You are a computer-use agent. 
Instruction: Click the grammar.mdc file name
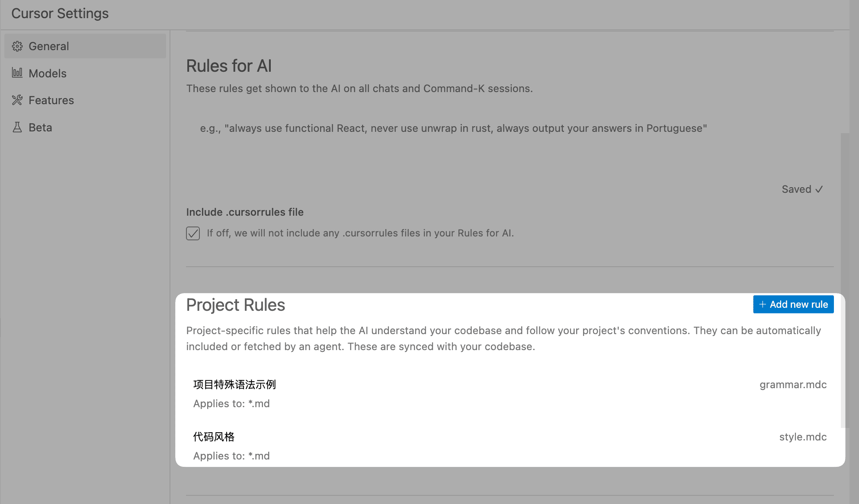(793, 385)
